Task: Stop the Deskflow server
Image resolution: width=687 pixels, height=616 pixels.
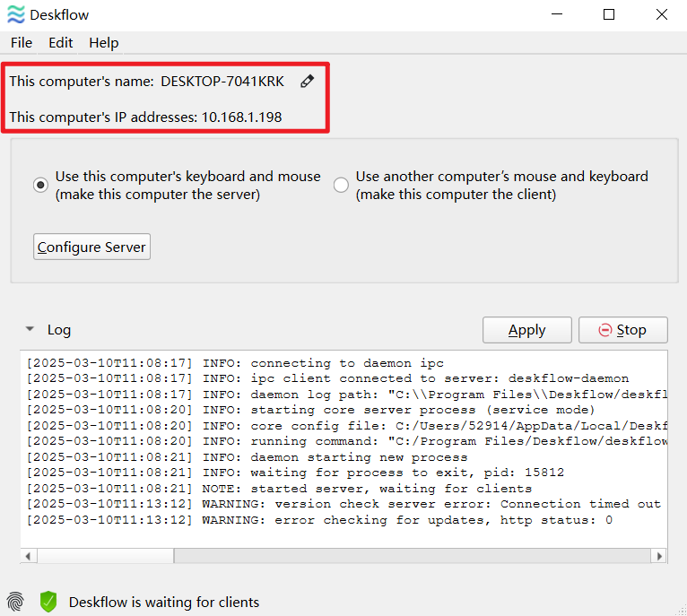Action: pos(623,330)
